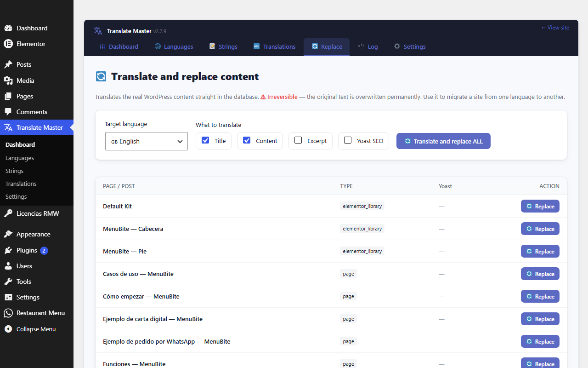
Task: Click the PAGE / POST column header
Action: [119, 186]
